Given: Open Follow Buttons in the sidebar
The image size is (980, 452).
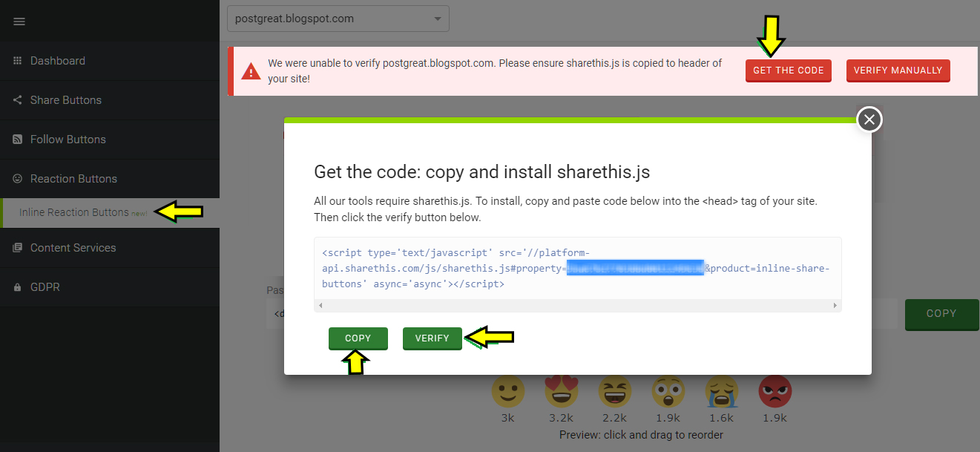Looking at the screenshot, I should (x=110, y=140).
